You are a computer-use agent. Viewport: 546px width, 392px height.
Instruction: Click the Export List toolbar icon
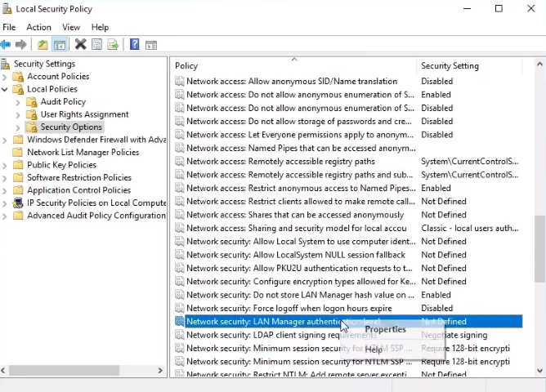113,45
